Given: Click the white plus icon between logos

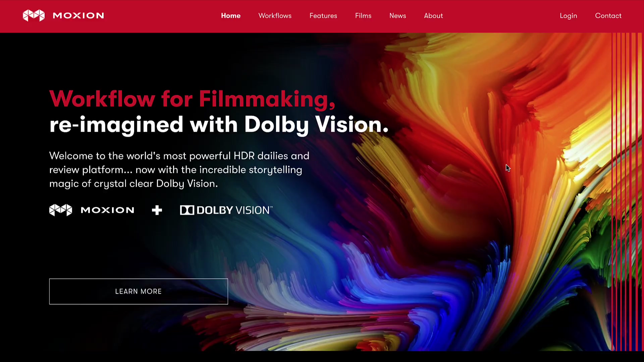Looking at the screenshot, I should tap(157, 210).
